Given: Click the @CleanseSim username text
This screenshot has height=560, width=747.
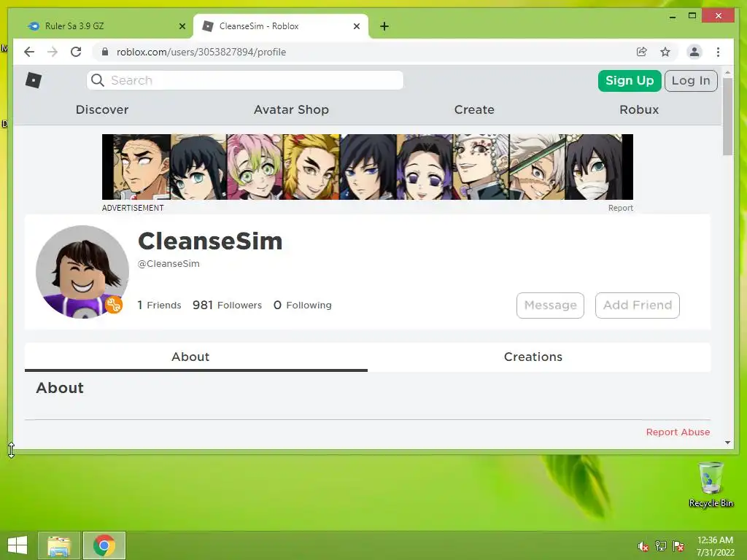Looking at the screenshot, I should pos(169,264).
